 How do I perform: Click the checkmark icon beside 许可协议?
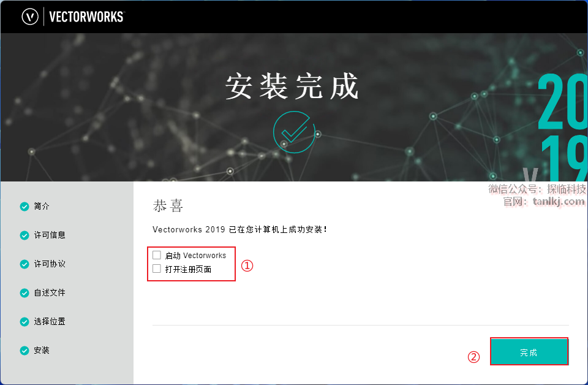point(24,264)
